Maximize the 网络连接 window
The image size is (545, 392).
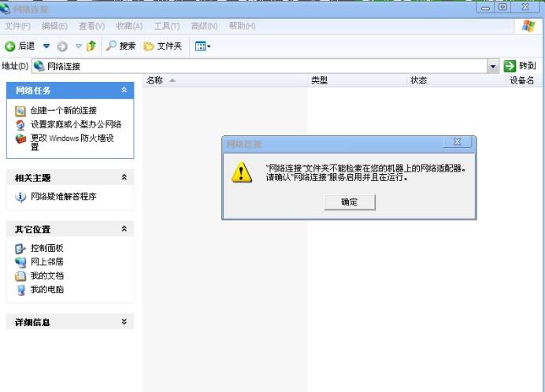502,7
